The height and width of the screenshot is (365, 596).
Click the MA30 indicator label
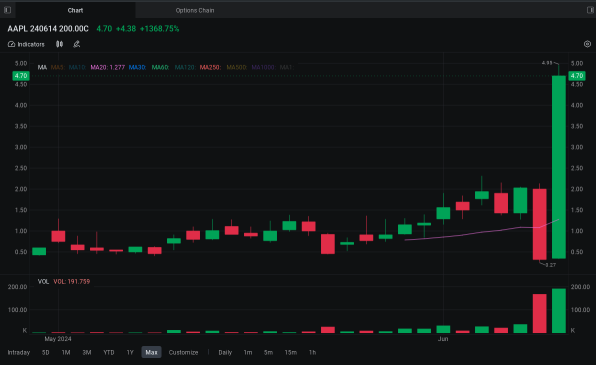coord(138,67)
